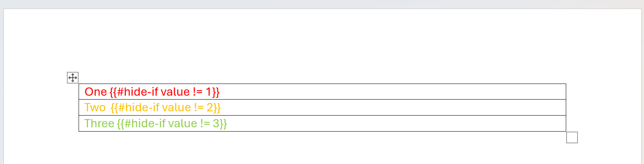Click the "2}}" text in second row
Image resolution: width=644 pixels, height=164 pixels.
[214, 107]
